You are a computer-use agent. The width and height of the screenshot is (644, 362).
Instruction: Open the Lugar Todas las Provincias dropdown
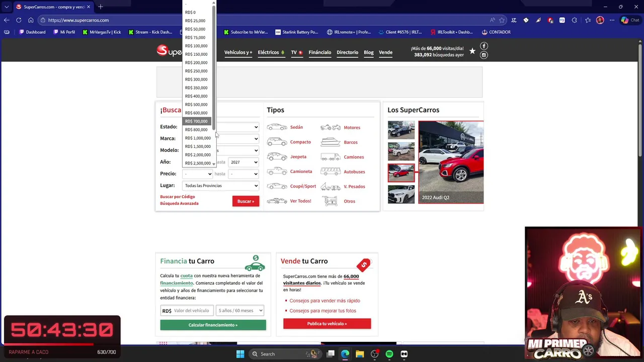tap(221, 186)
